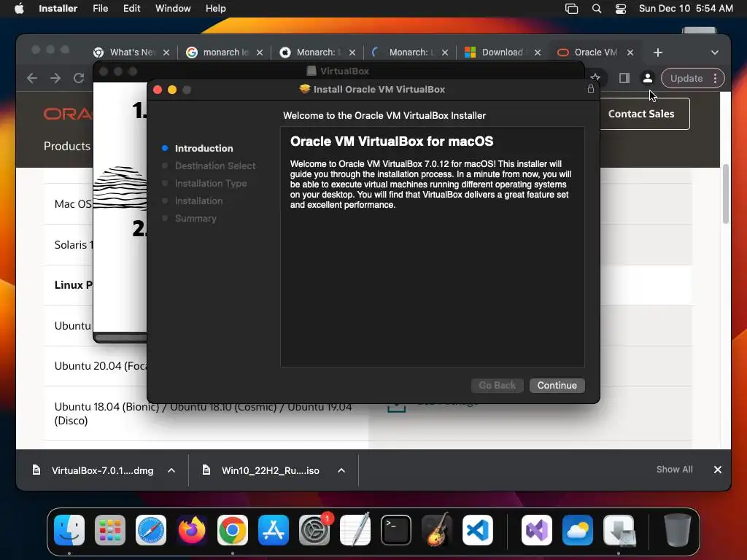Expand the VirtualBox dmg download options
The width and height of the screenshot is (747, 560).
point(171,470)
